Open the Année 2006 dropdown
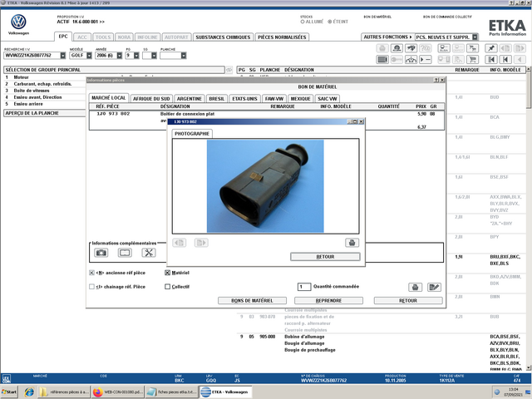This screenshot has width=532, height=399. pos(120,56)
